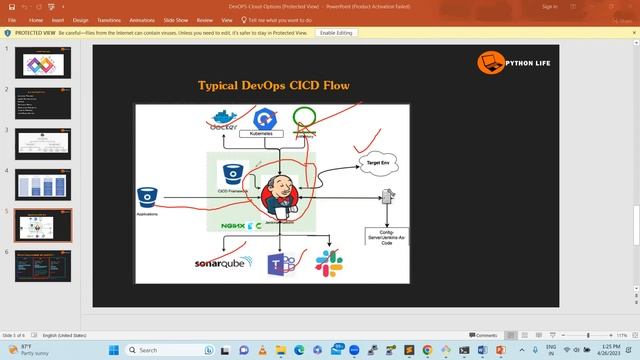Click Ribbon Display Options icon
The image size is (640, 360).
coord(573,7)
